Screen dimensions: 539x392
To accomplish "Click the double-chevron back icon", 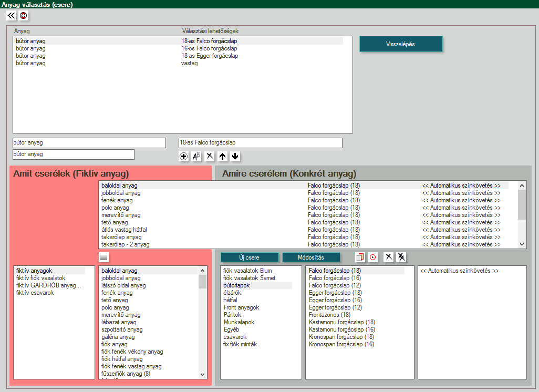I will click(x=12, y=16).
